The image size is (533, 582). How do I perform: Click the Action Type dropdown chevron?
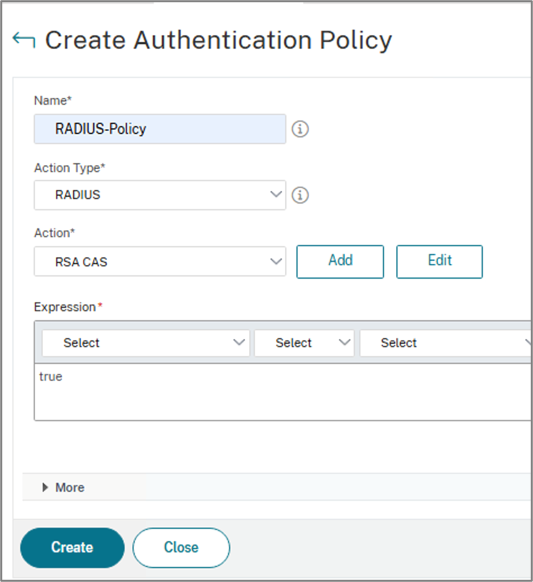pos(276,194)
